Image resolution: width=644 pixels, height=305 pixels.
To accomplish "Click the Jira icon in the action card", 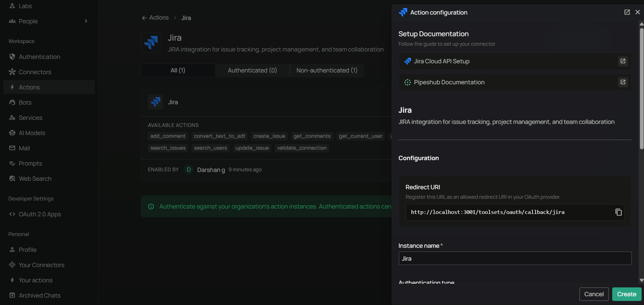I will click(155, 102).
